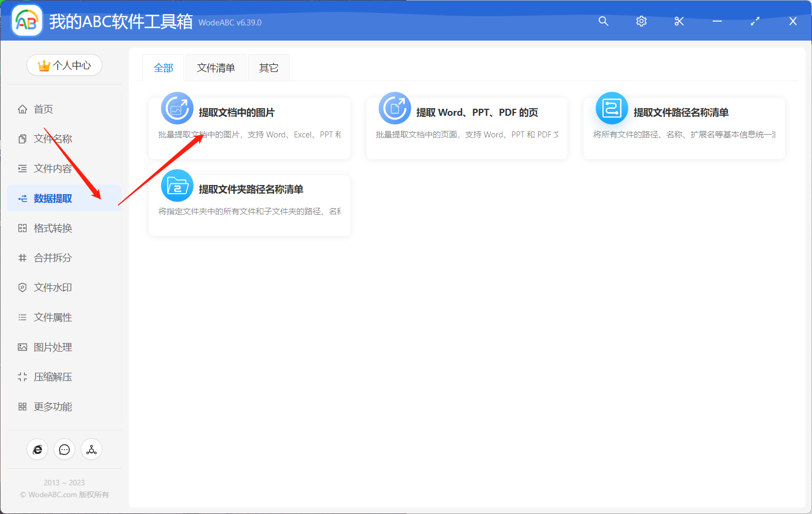812x514 pixels.
Task: Open settings via the gear icon
Action: pos(641,21)
